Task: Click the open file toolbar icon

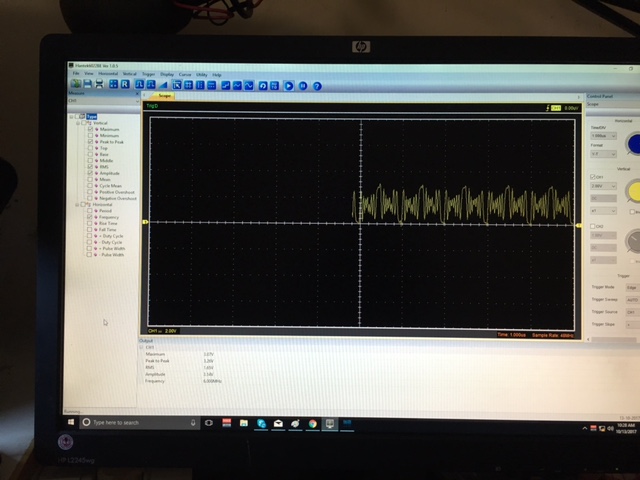Action: (x=76, y=84)
